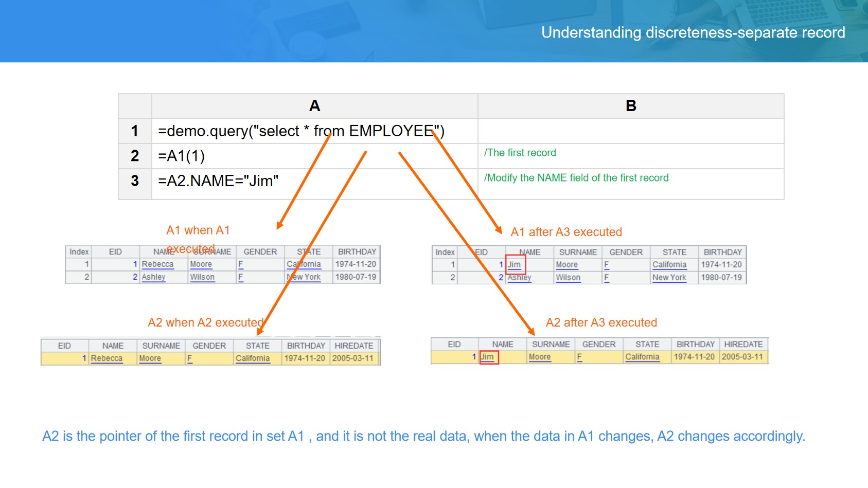868x488 pixels.
Task: Click red-boxed Jim in "A2 after A3 executed" table
Action: coord(488,357)
